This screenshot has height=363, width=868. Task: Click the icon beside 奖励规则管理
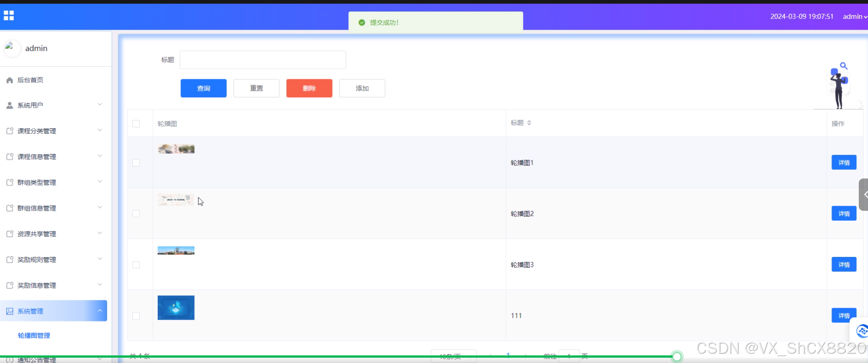[x=9, y=260]
